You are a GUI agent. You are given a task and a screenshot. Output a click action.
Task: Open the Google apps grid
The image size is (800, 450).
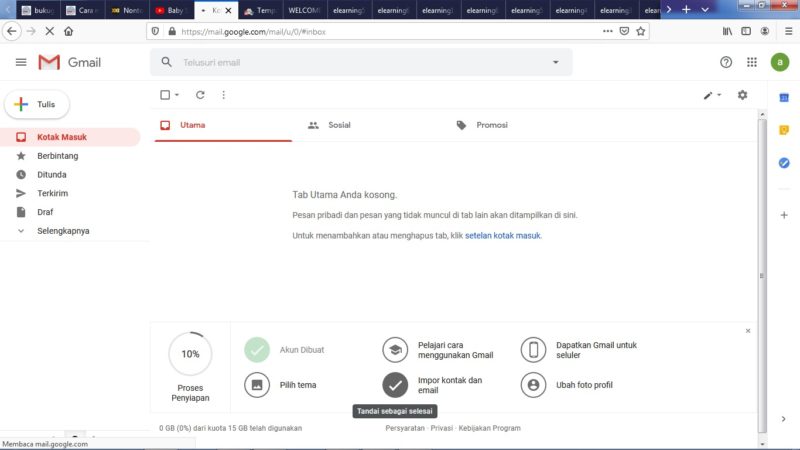752,62
